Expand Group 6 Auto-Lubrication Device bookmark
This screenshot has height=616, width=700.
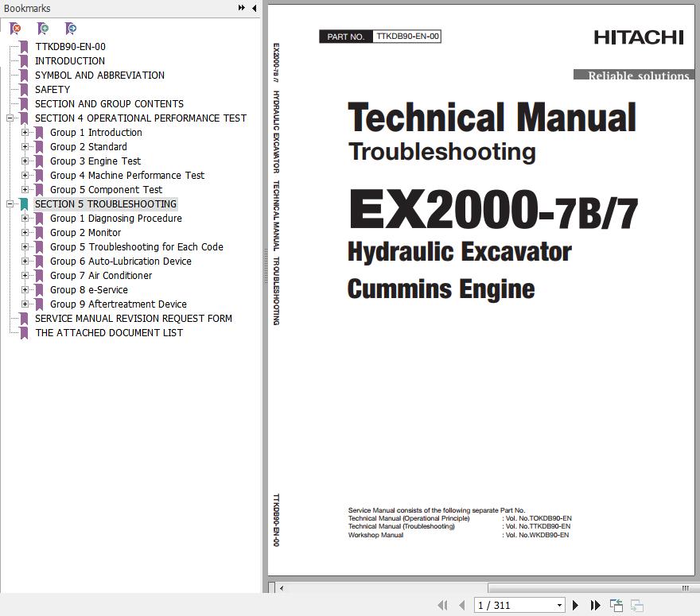click(25, 261)
